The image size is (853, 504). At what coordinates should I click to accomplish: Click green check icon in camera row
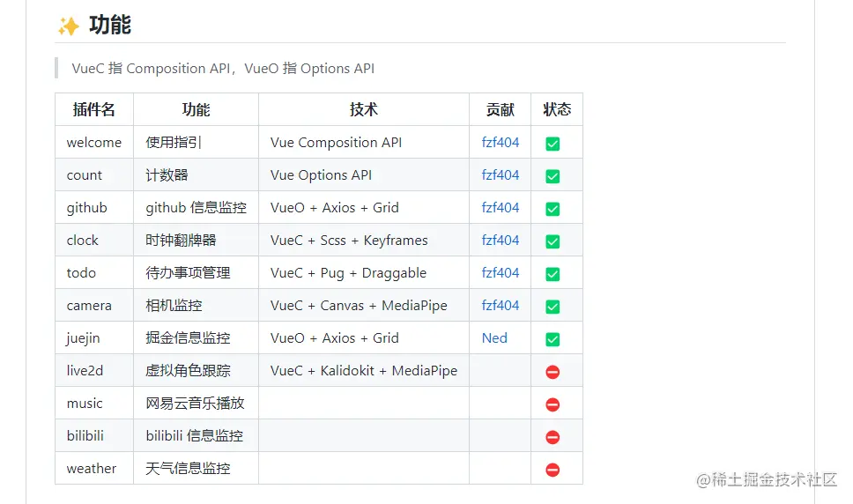553,307
